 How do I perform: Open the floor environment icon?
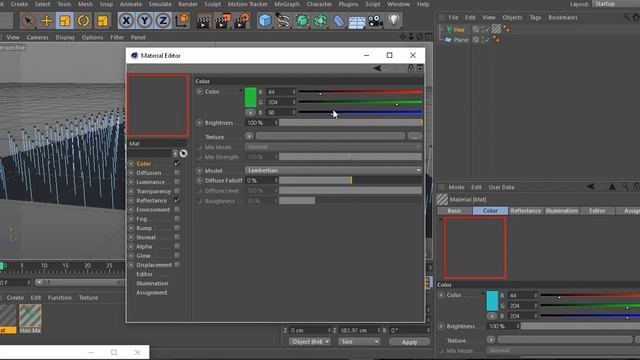[x=357, y=21]
